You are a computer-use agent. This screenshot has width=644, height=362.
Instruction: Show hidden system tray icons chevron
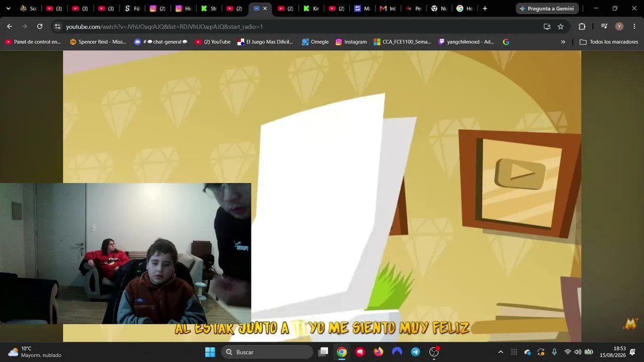501,352
